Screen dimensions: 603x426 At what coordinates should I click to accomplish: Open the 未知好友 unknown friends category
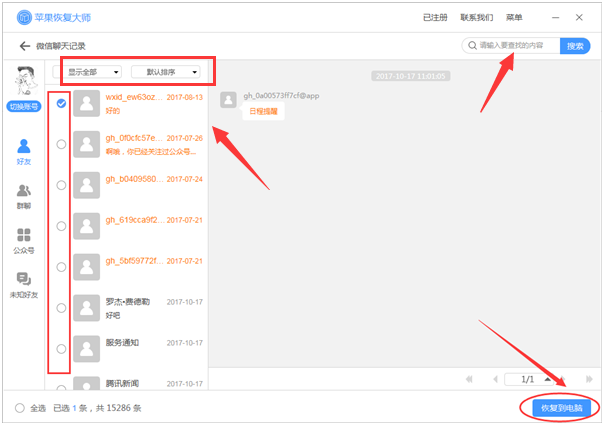pyautogui.click(x=24, y=285)
